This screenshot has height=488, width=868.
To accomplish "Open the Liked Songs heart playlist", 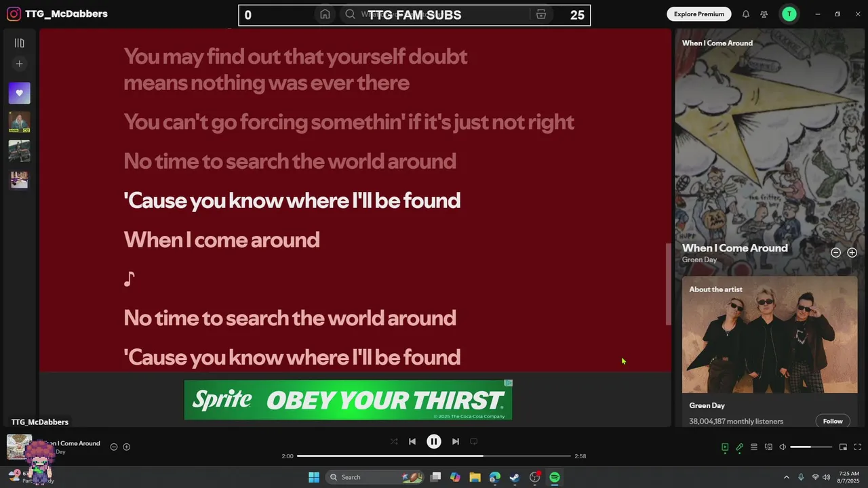I will pyautogui.click(x=19, y=93).
